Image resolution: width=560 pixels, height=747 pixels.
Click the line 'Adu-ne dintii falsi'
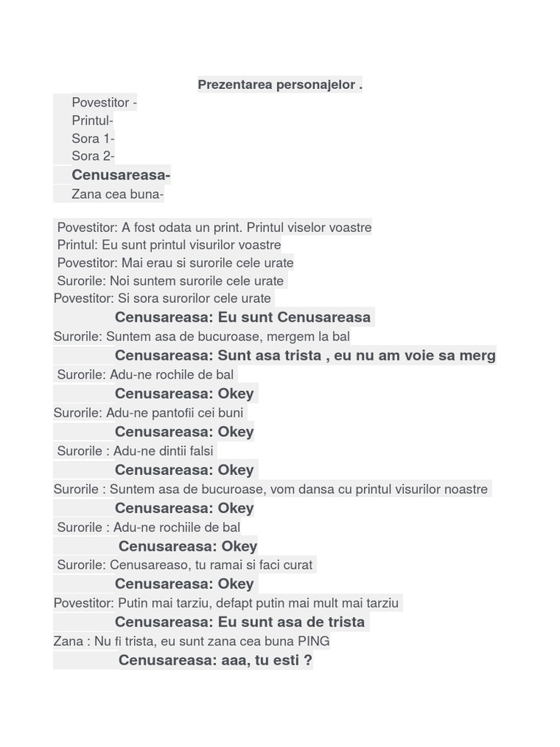[136, 451]
